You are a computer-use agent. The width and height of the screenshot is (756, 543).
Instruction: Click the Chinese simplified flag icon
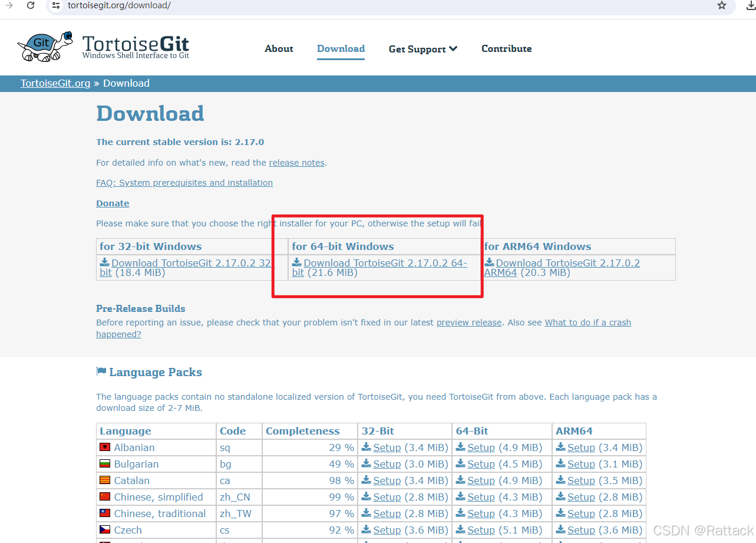[x=105, y=497]
